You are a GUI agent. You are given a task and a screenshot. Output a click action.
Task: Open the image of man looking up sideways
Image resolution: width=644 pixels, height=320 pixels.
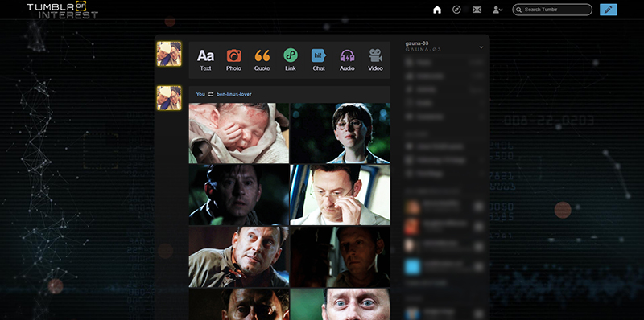pos(238,256)
